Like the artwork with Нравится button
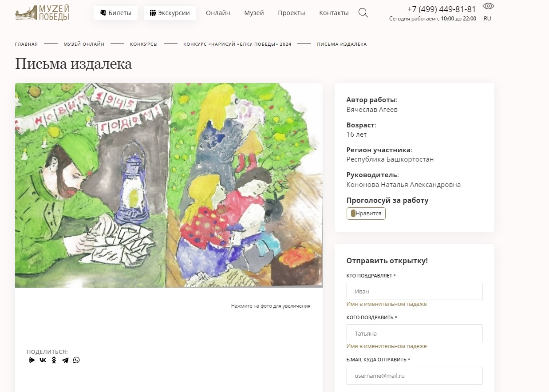The height and width of the screenshot is (392, 549). [x=366, y=214]
